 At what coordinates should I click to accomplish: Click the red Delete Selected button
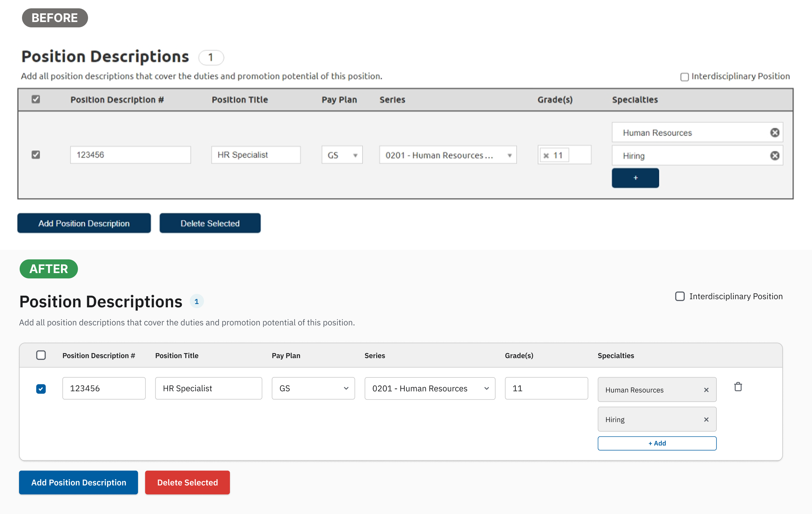[187, 482]
